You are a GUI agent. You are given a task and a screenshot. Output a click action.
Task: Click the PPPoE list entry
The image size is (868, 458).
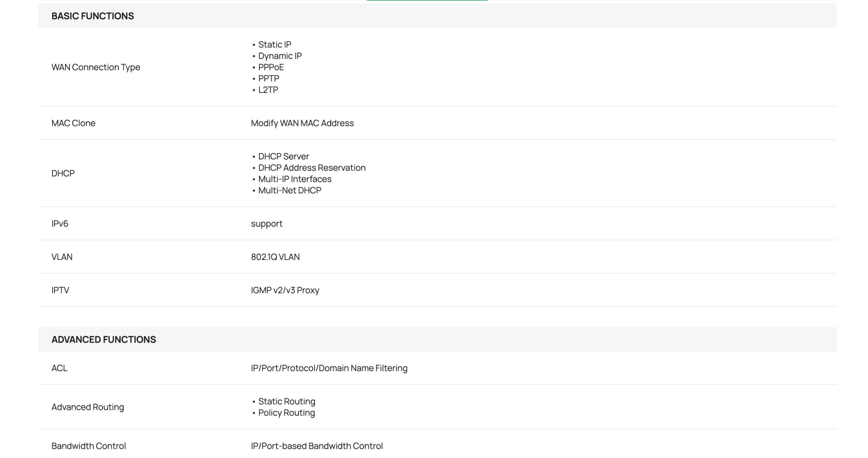point(271,67)
